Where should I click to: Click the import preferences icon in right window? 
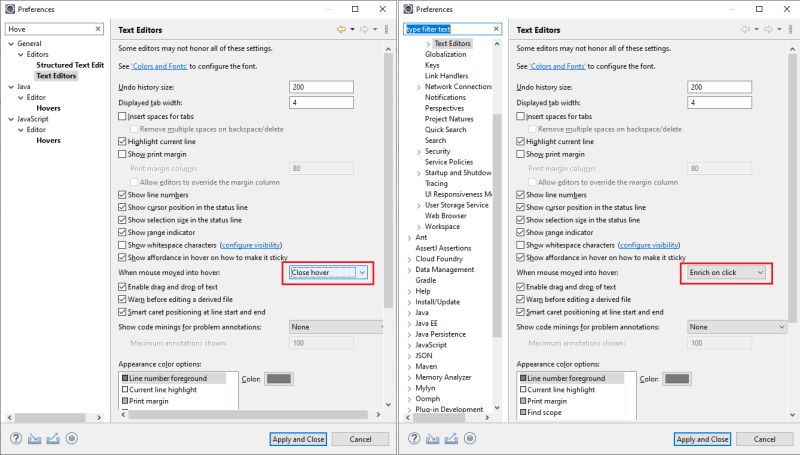click(x=433, y=438)
